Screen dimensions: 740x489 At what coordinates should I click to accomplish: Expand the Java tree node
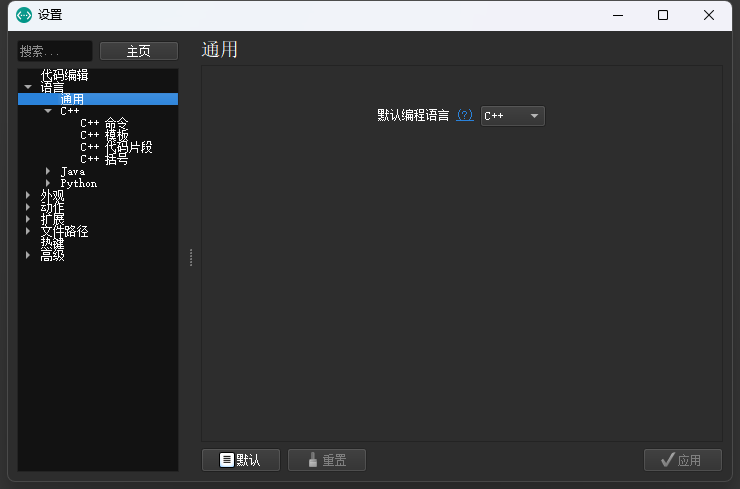click(x=48, y=172)
